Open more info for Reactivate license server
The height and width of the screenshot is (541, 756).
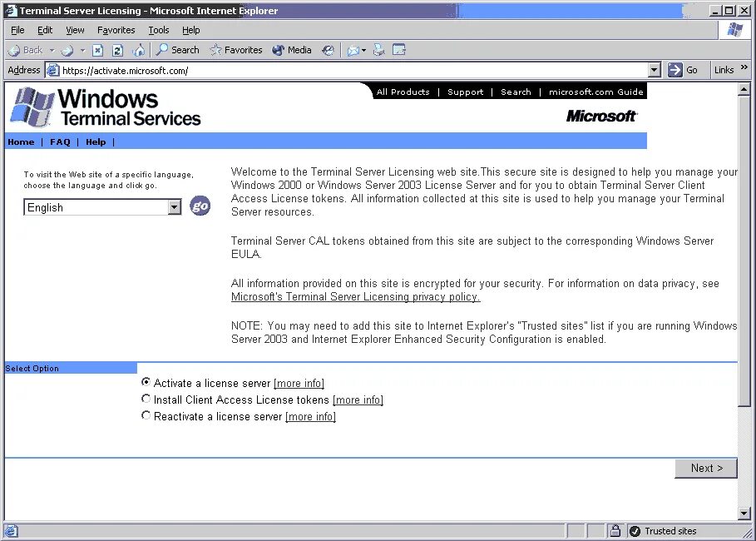[x=310, y=416]
